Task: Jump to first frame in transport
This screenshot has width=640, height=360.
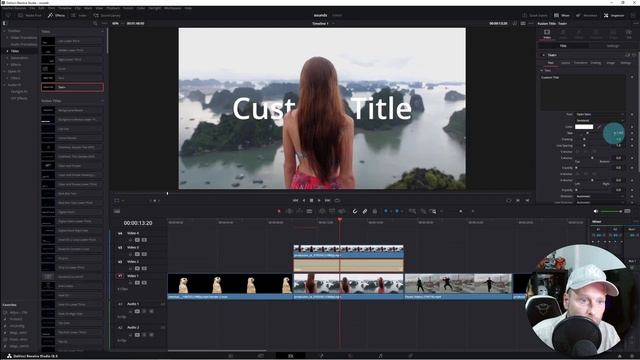Action: 295,200
